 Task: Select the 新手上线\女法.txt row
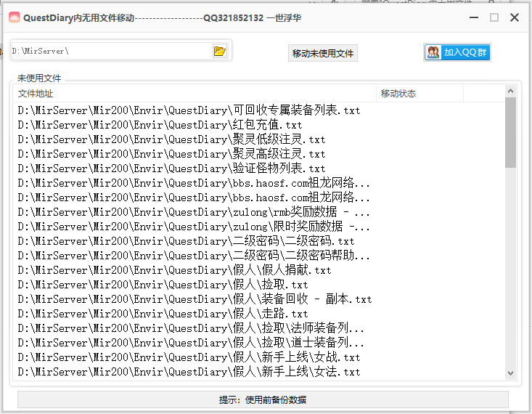pyautogui.click(x=258, y=372)
